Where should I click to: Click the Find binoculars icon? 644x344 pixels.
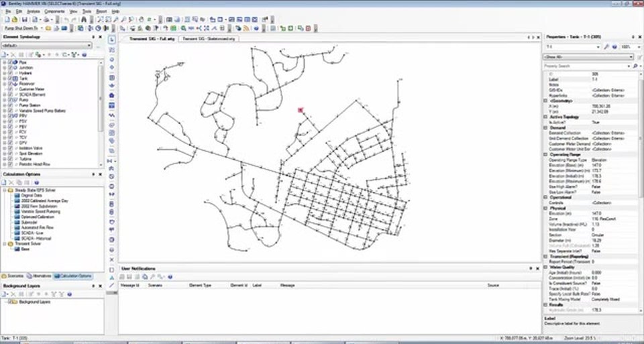[x=84, y=19]
